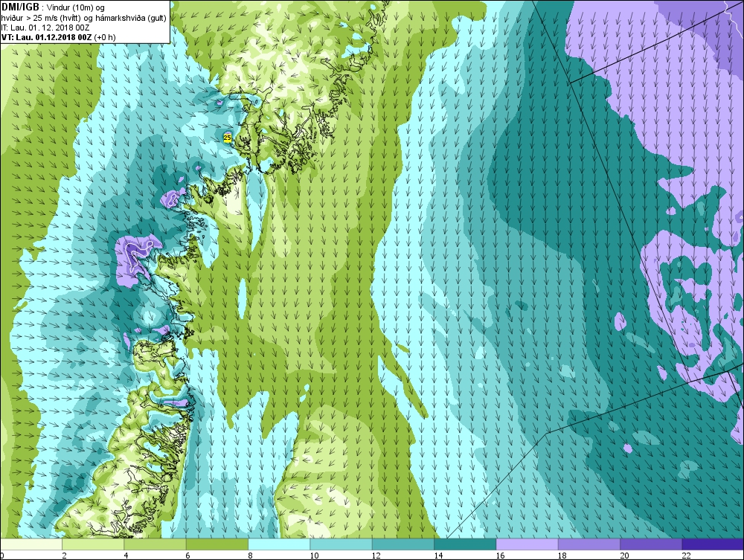Click the DMI/IGB title text
This screenshot has height=560, width=744.
pos(20,7)
